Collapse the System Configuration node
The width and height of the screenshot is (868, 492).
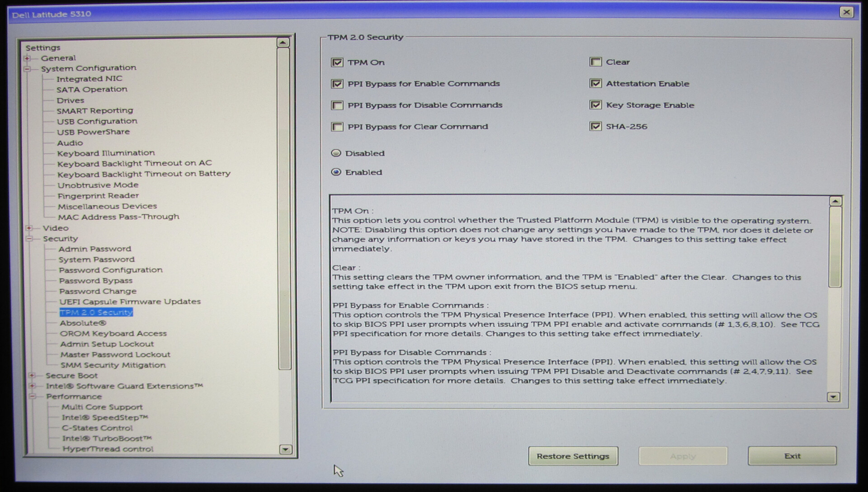(28, 69)
